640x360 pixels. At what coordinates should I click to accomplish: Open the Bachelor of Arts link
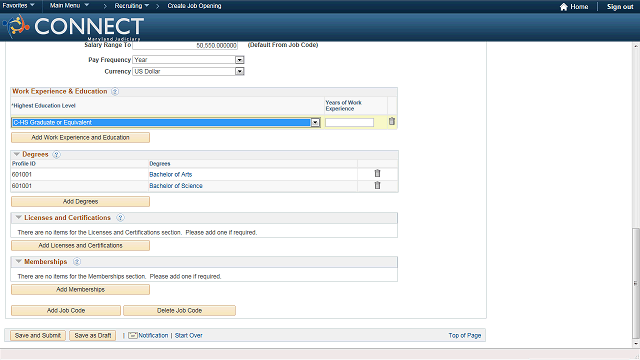point(171,174)
